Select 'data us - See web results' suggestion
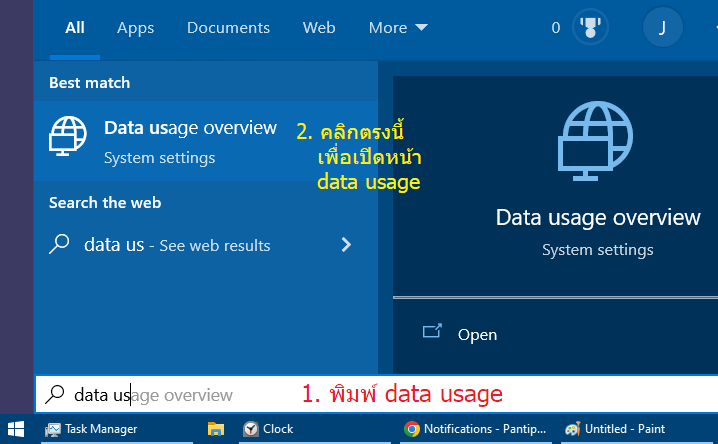 [x=206, y=245]
